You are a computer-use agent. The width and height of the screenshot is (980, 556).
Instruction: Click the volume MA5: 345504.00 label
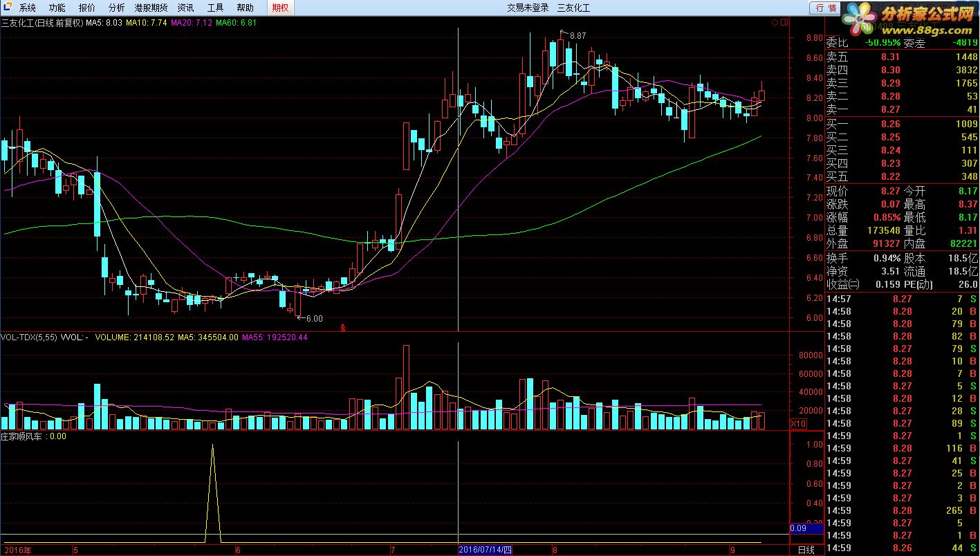coord(208,337)
